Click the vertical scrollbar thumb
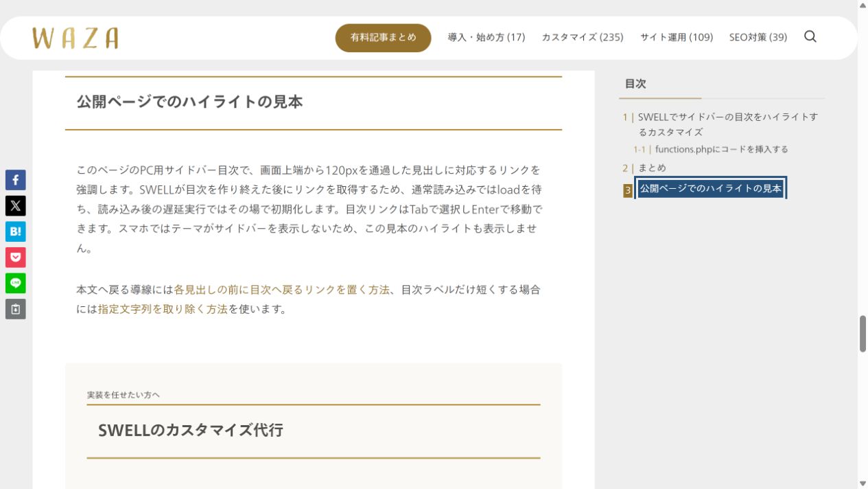 click(x=863, y=334)
